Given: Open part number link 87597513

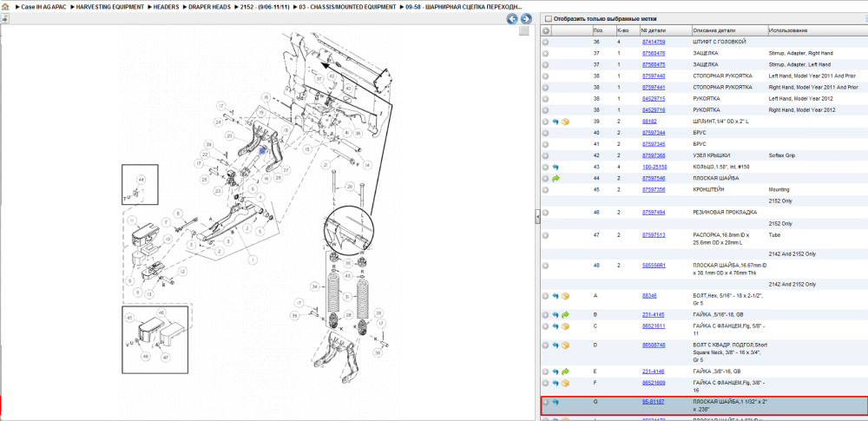Looking at the screenshot, I should coord(654,235).
